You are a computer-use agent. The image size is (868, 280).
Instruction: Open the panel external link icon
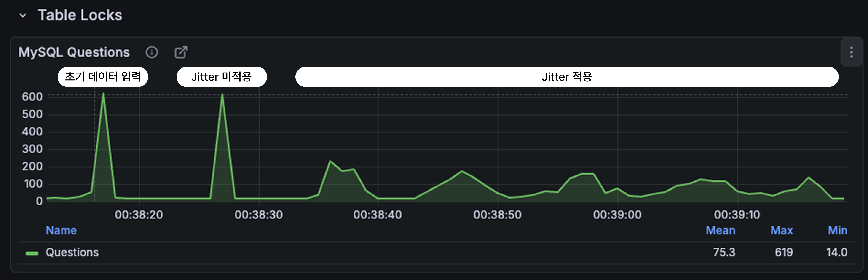click(x=181, y=52)
